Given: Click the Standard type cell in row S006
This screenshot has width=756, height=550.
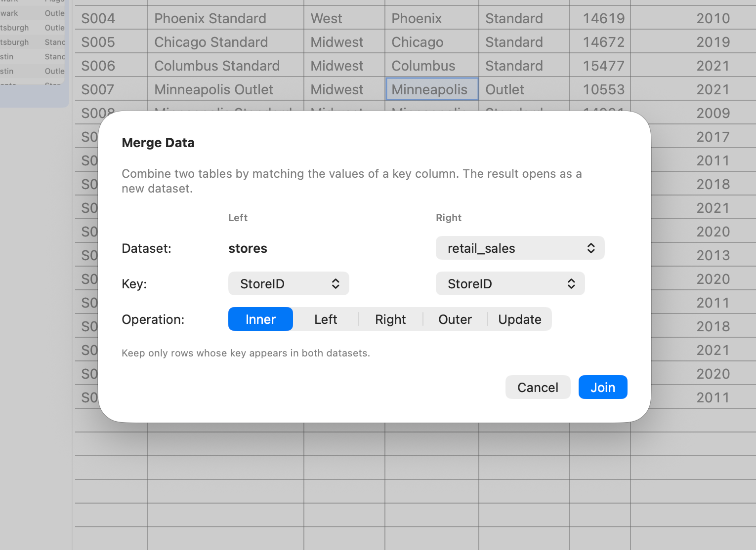Looking at the screenshot, I should pos(524,66).
